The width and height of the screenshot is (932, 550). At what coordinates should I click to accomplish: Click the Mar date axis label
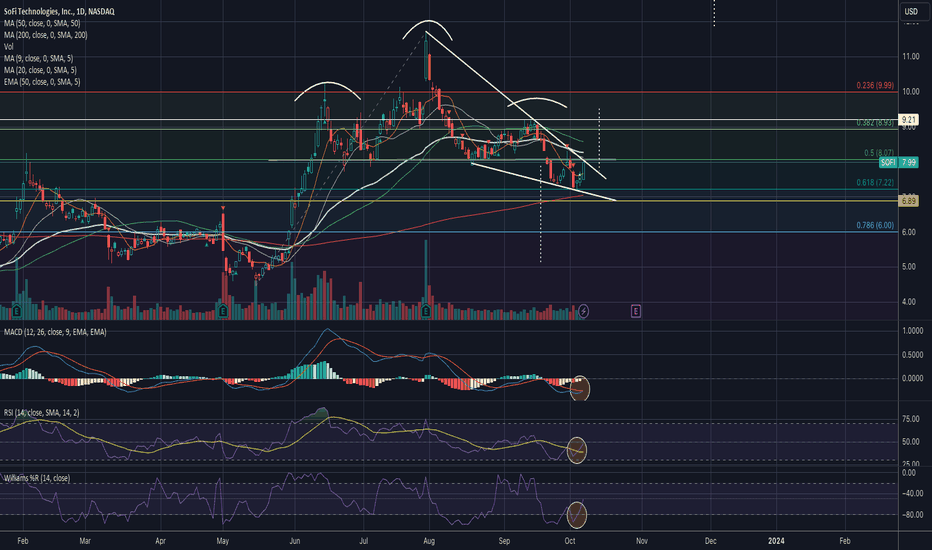[85, 541]
